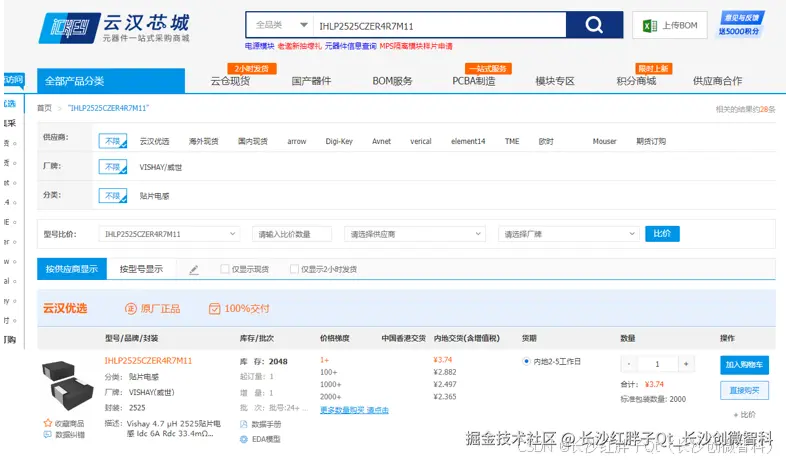Click the 原厂正品 badge icon
The width and height of the screenshot is (786, 460).
130,309
